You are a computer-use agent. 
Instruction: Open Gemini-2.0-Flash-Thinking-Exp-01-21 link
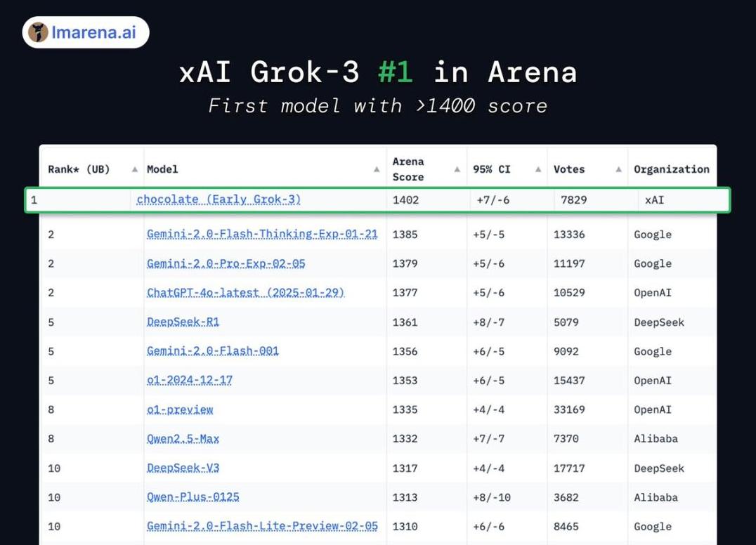click(262, 234)
